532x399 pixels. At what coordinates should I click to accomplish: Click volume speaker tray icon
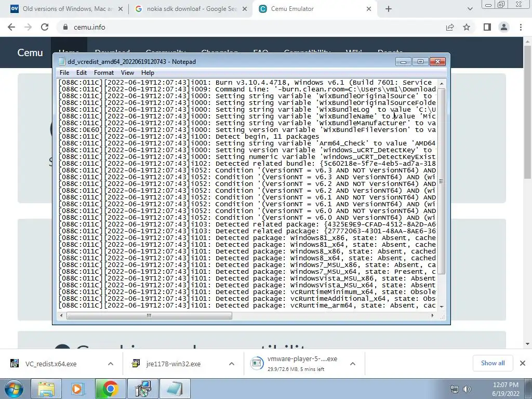pyautogui.click(x=467, y=389)
